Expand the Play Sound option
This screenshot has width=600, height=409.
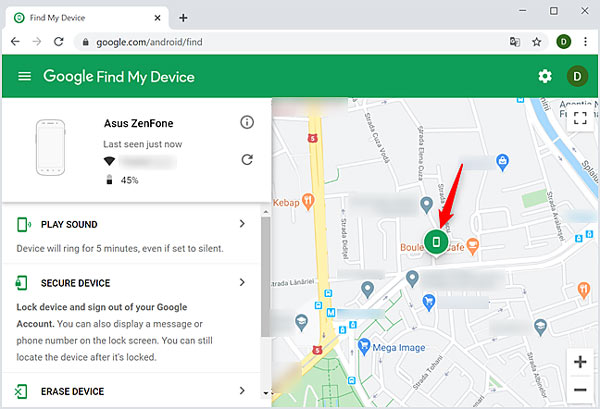pyautogui.click(x=242, y=224)
